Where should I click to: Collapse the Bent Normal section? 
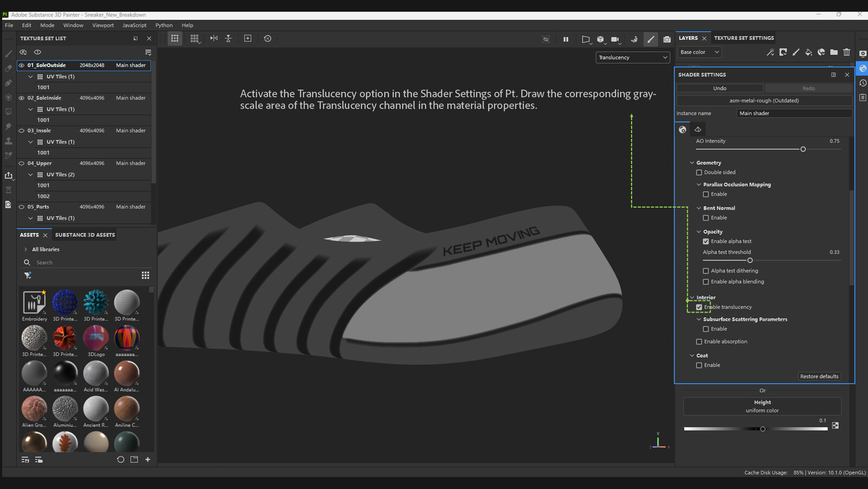(699, 208)
